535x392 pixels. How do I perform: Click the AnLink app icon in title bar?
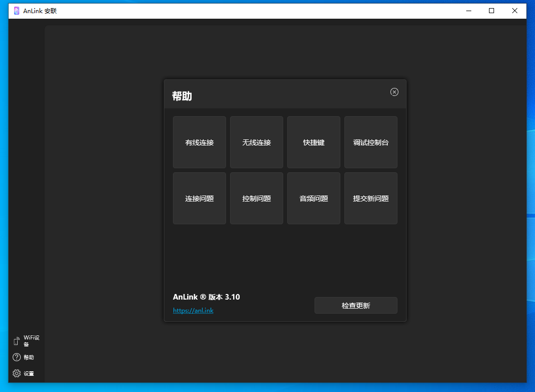tap(16, 11)
